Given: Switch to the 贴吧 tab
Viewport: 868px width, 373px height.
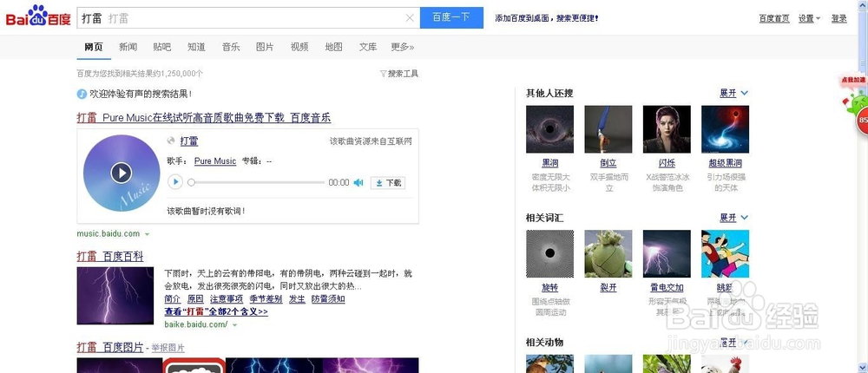Looking at the screenshot, I should (x=162, y=47).
